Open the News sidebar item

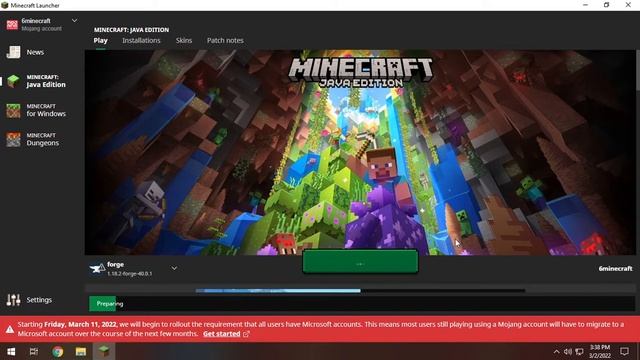[x=35, y=52]
